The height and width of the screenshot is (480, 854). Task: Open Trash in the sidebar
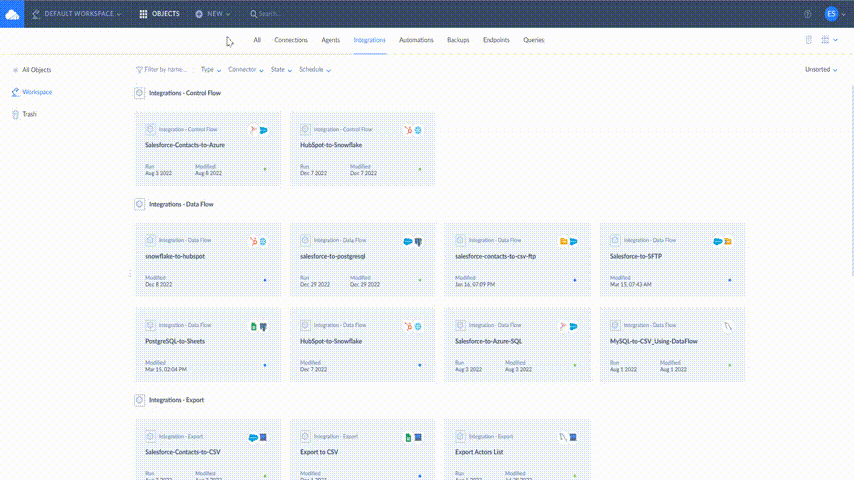(x=25, y=114)
